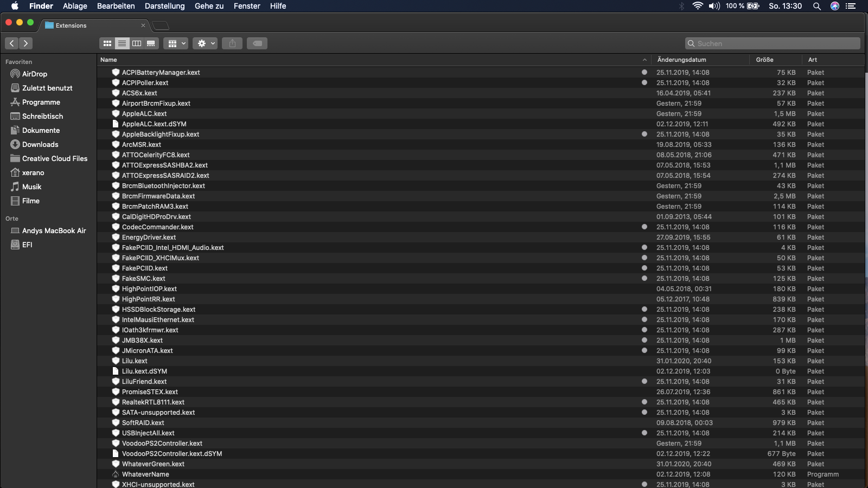Go back with the left arrow button
Image resolution: width=868 pixels, height=488 pixels.
coord(12,43)
